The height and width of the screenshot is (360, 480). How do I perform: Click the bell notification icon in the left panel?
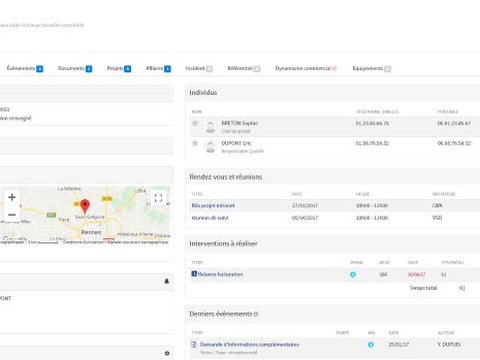pyautogui.click(x=167, y=281)
